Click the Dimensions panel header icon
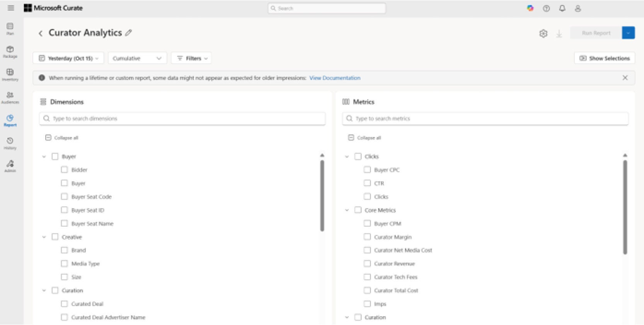 (43, 102)
